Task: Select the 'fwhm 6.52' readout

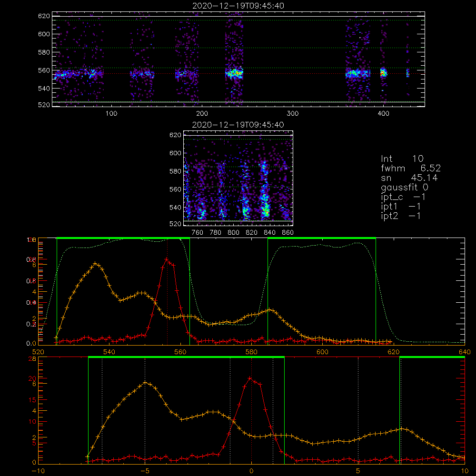Action: click(411, 168)
